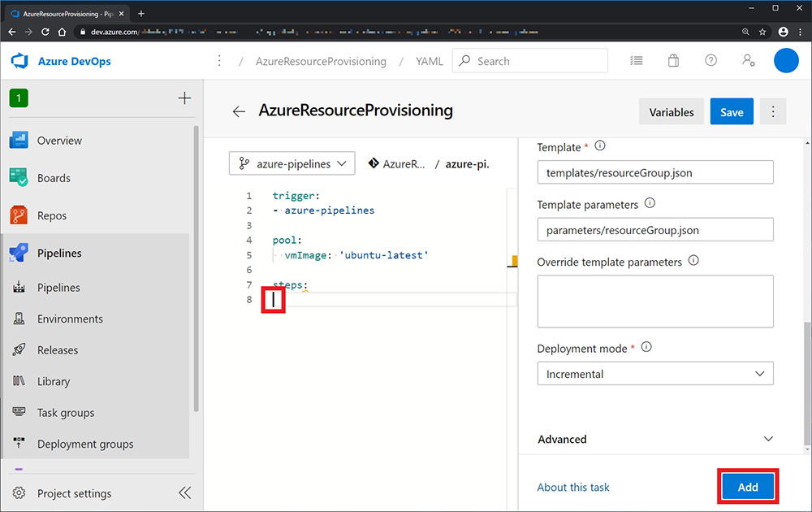812x512 pixels.
Task: Click the Save button
Action: [732, 111]
